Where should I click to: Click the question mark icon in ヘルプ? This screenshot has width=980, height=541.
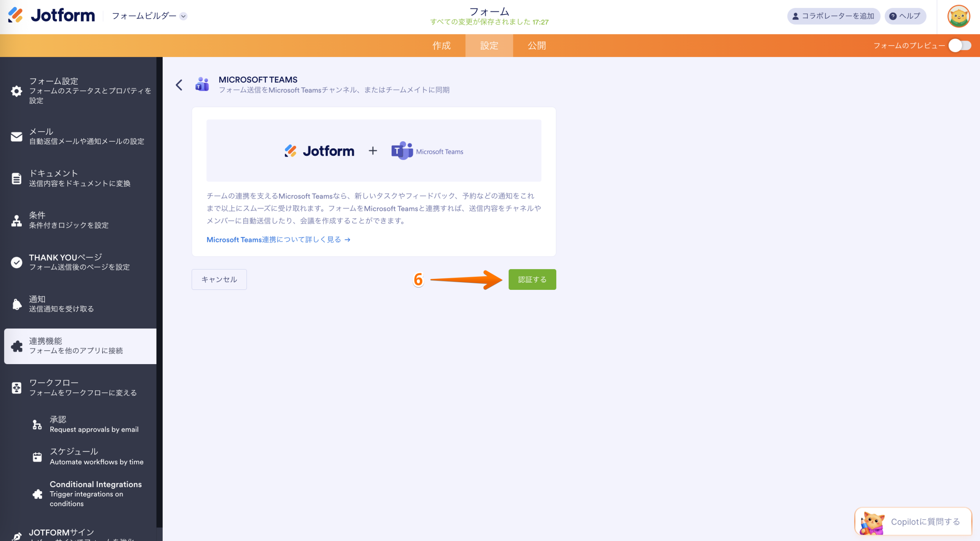(893, 16)
